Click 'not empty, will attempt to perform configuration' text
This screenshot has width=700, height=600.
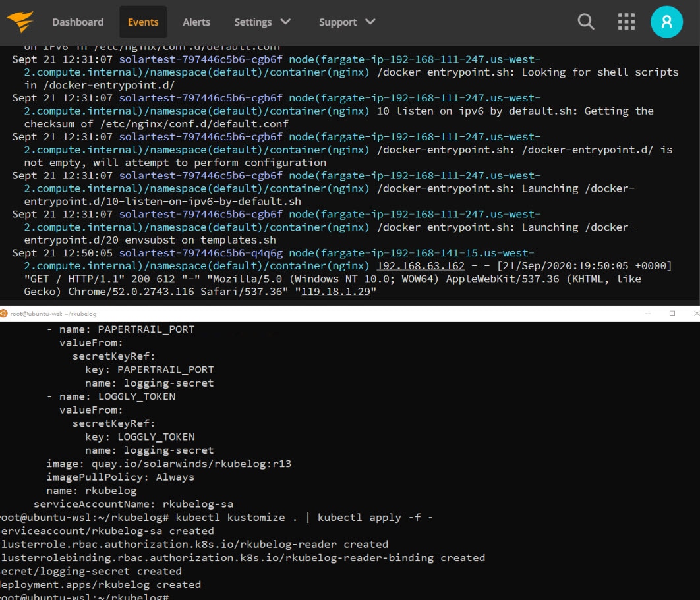[175, 163]
